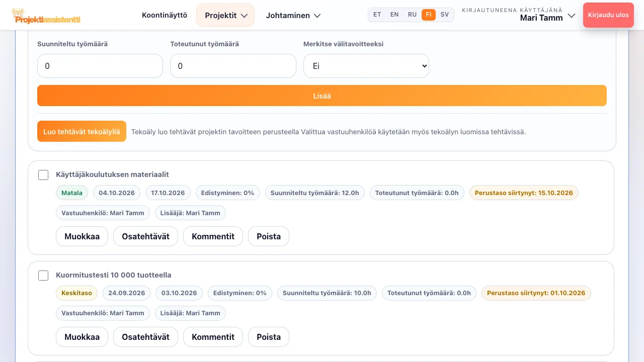644x362 pixels.
Task: Click the orange Lisää button
Action: click(322, 96)
